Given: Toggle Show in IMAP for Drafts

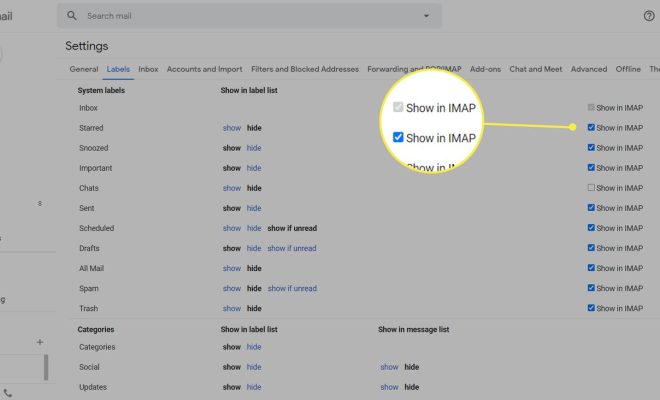Looking at the screenshot, I should 591,248.
